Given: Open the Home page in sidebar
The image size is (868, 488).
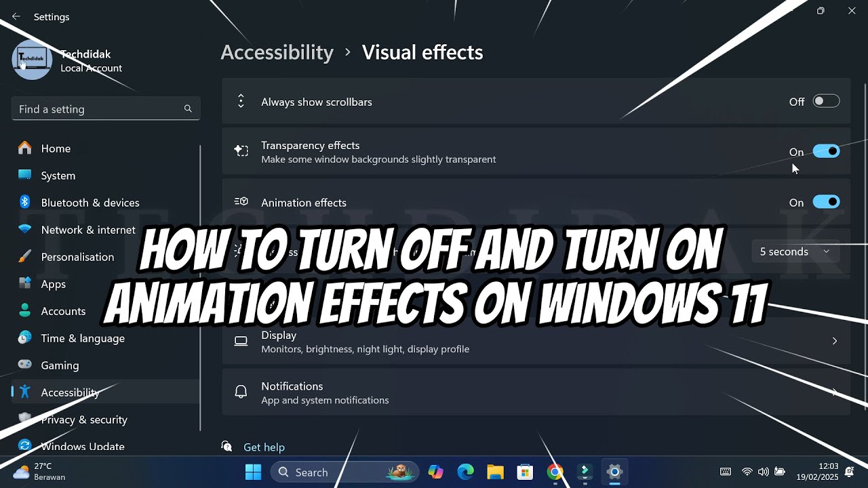Looking at the screenshot, I should point(106,148).
